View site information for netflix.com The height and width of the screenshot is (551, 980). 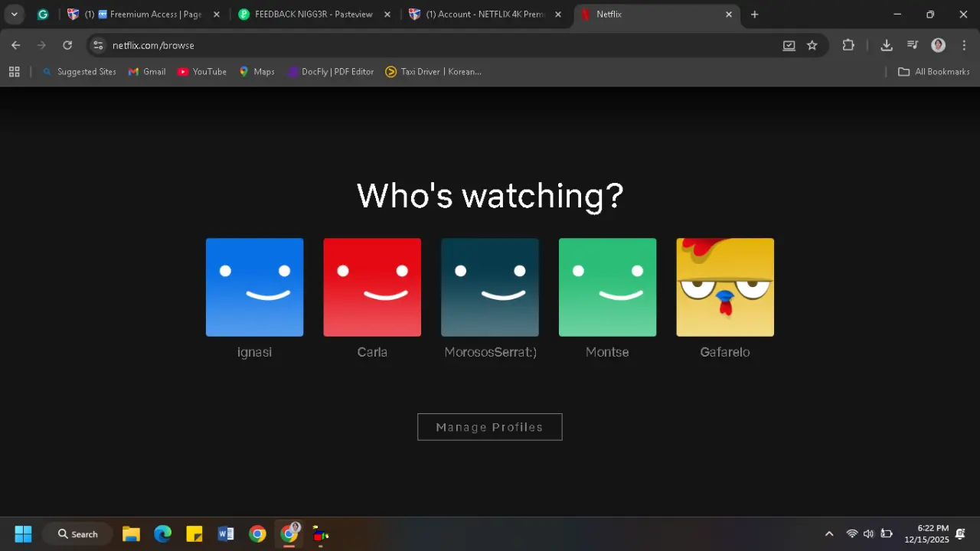98,45
